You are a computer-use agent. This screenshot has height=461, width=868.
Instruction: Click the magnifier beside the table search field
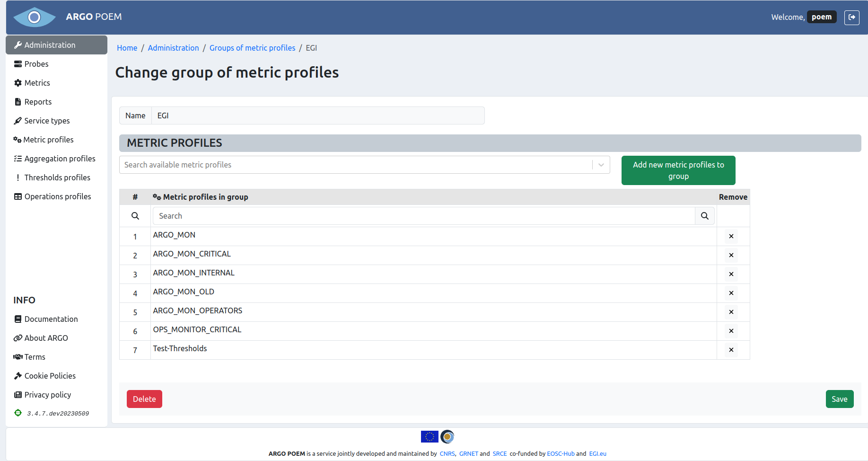[704, 216]
